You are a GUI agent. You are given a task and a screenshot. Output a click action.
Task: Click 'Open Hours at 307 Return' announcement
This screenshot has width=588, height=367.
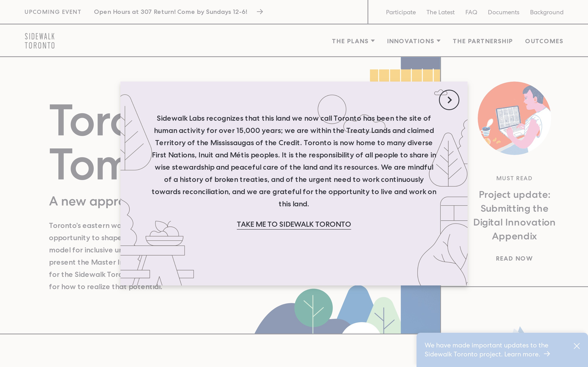(x=170, y=12)
